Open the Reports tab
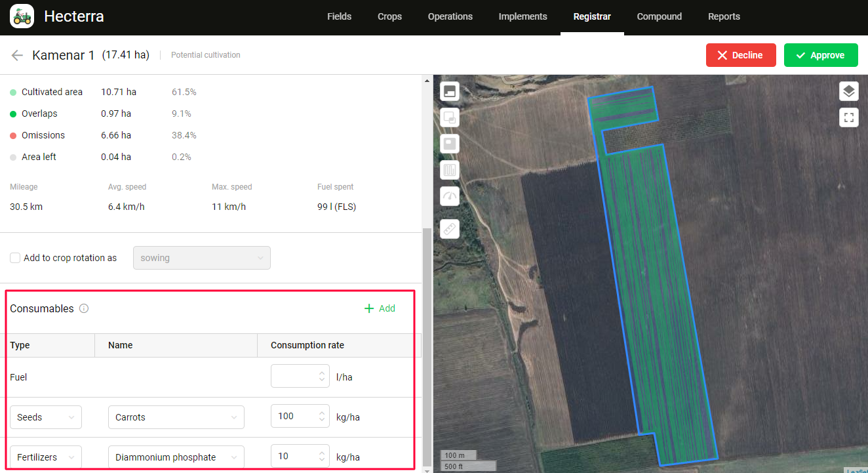The width and height of the screenshot is (868, 473). coord(724,17)
